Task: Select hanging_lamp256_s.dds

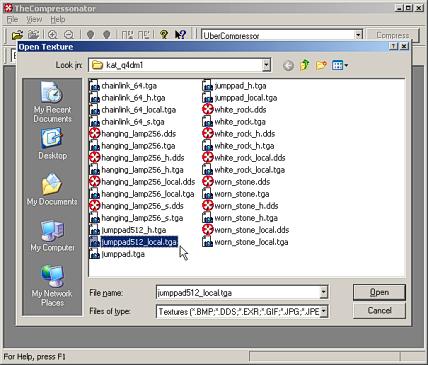Action: pyautogui.click(x=143, y=206)
